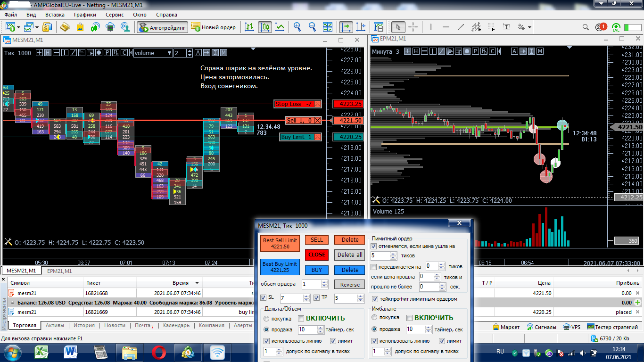The image size is (644, 362).
Task: Tile chart windows with grid icon
Action: [x=327, y=27]
